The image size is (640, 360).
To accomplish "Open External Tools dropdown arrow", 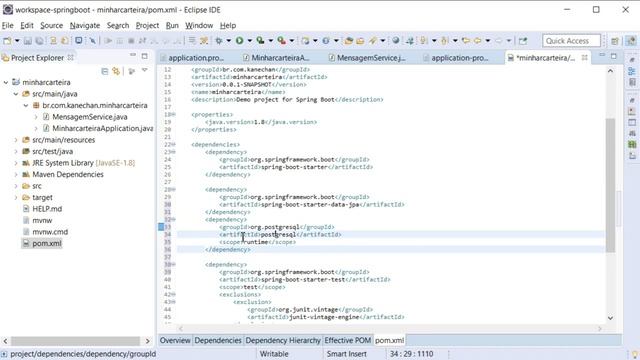I will coord(291,41).
